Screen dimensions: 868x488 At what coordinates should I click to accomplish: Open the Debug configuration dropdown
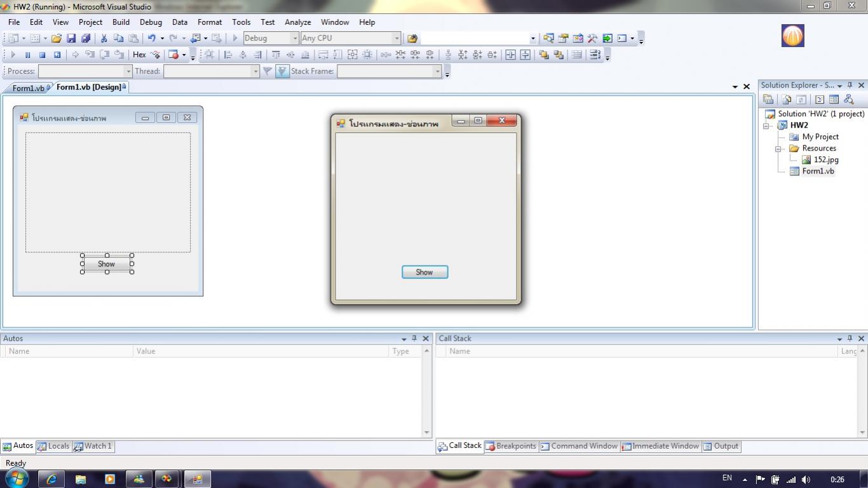294,38
